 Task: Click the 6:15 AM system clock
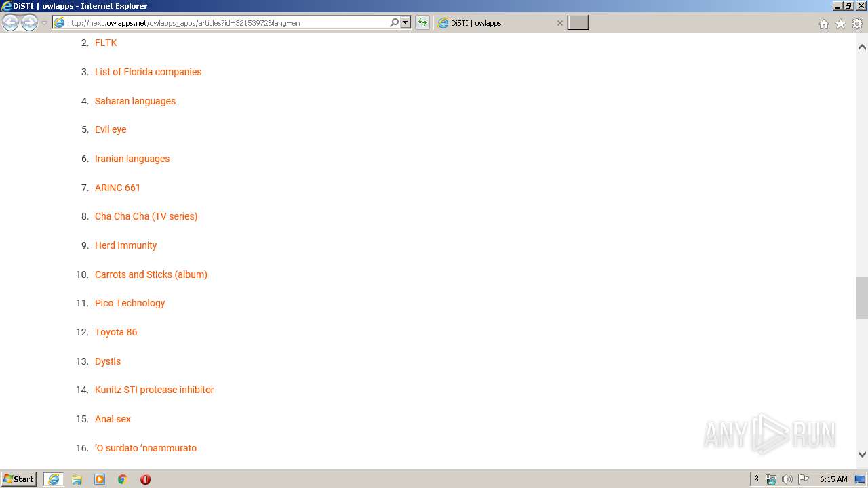click(x=833, y=479)
